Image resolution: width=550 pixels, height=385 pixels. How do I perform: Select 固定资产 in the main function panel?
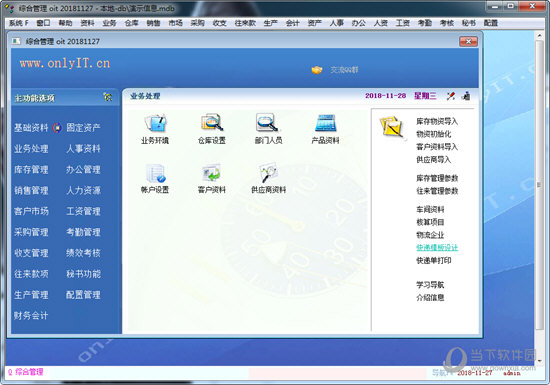tap(83, 128)
